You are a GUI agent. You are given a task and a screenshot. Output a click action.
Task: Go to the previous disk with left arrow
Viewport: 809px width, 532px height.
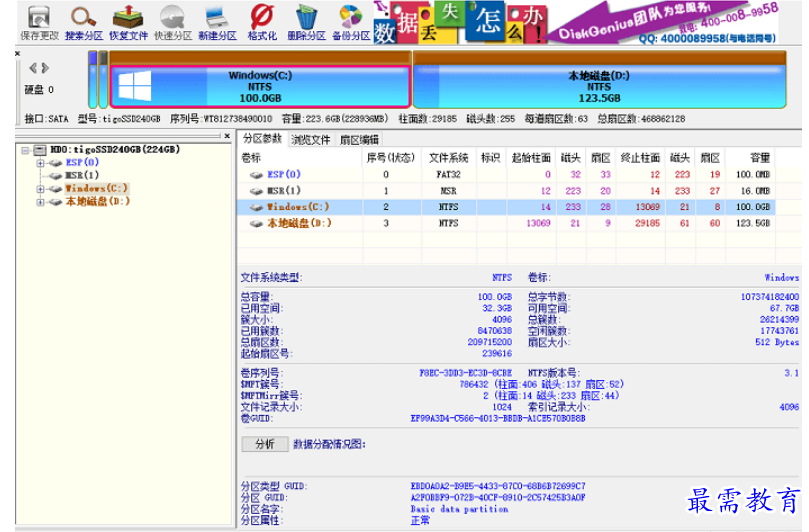pos(33,68)
